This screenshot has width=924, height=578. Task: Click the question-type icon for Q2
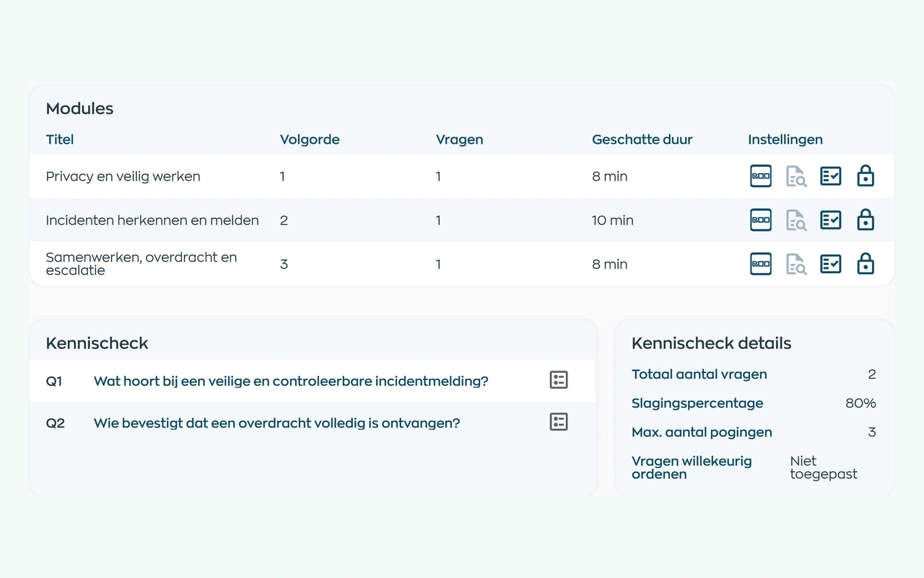559,422
